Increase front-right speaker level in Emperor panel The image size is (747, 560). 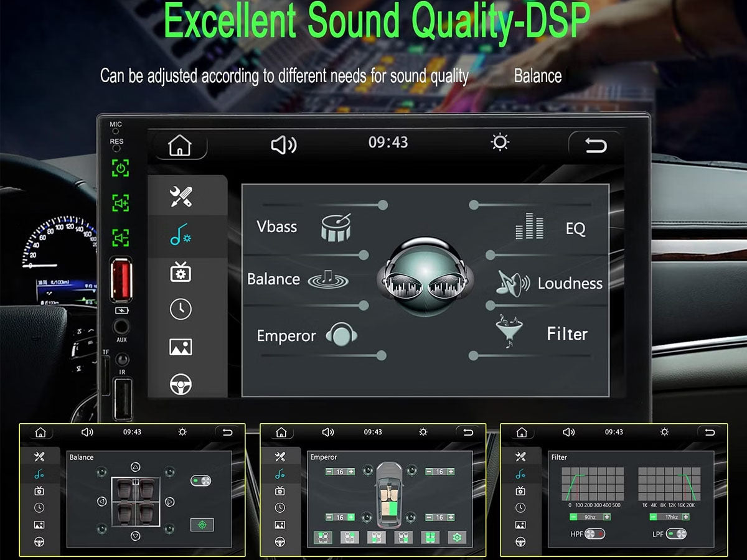pyautogui.click(x=450, y=472)
